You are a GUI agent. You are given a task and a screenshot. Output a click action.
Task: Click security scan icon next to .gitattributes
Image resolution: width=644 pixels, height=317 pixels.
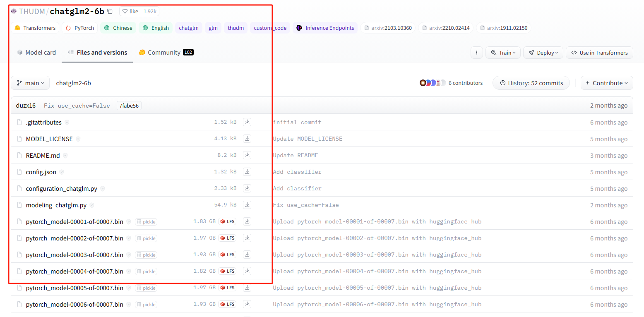[x=67, y=122]
